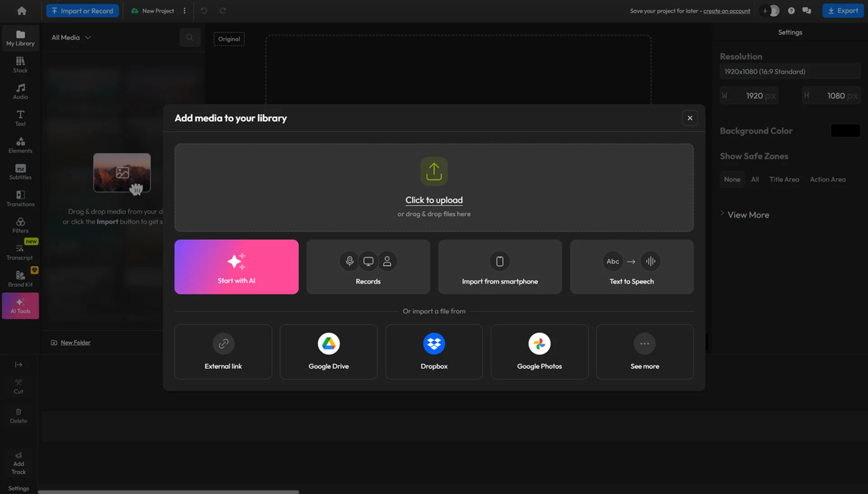Enable the Title Area safe zone
Viewport: 868px width, 494px height.
tap(784, 179)
